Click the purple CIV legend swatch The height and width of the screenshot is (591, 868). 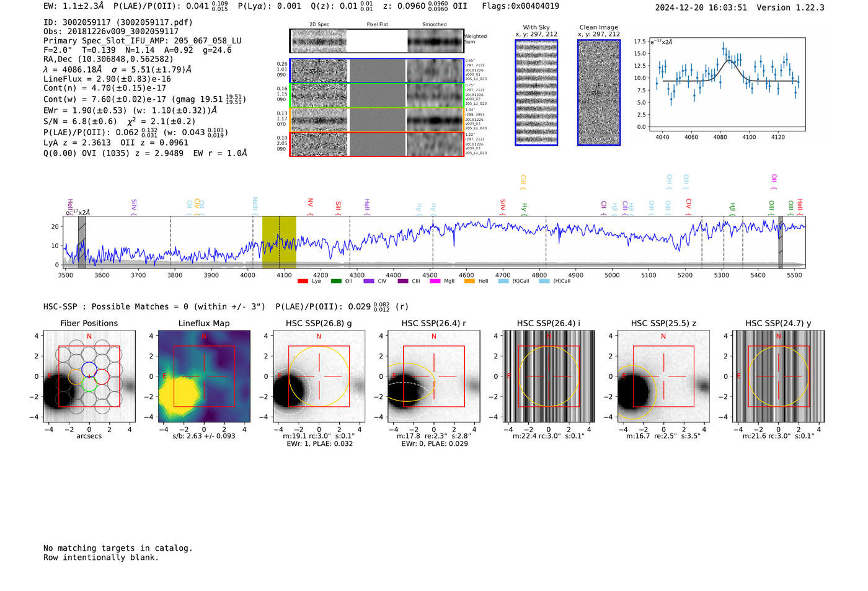click(x=370, y=281)
